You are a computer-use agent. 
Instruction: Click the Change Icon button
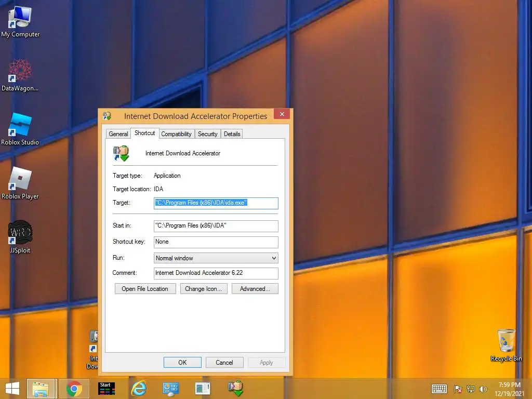[x=204, y=289]
